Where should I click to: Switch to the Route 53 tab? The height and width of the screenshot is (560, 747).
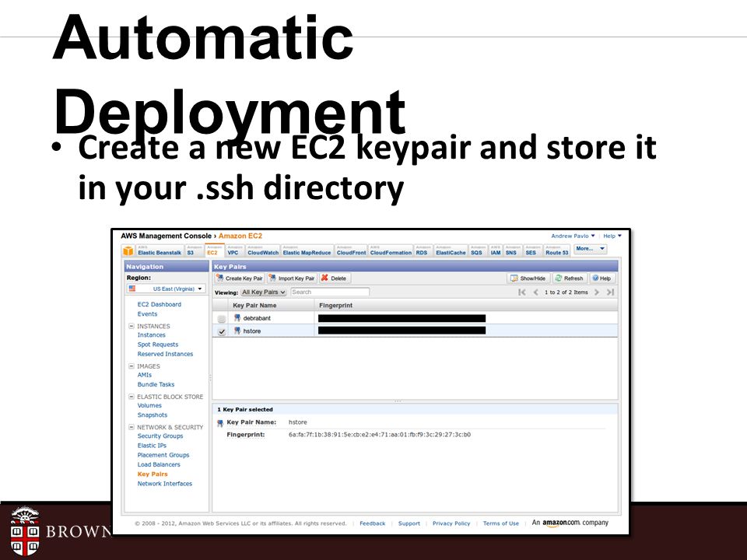pyautogui.click(x=557, y=250)
